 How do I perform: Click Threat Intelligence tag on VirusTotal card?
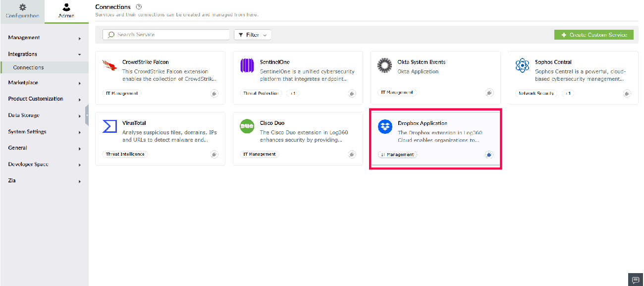[x=125, y=154]
